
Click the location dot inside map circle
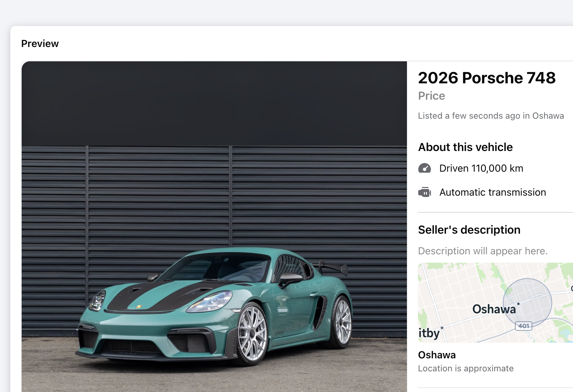[x=518, y=304]
